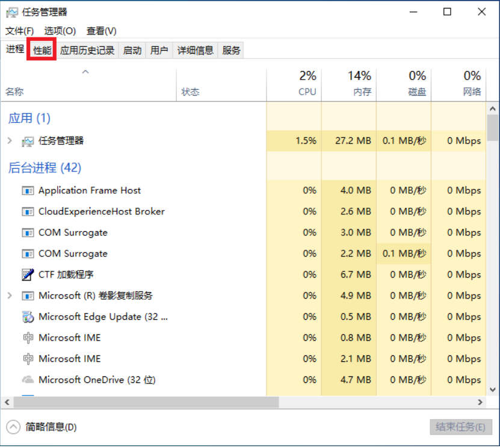Image resolution: width=500 pixels, height=448 pixels.
Task: Click the 2.6 MB memory value
Action: coord(356,211)
